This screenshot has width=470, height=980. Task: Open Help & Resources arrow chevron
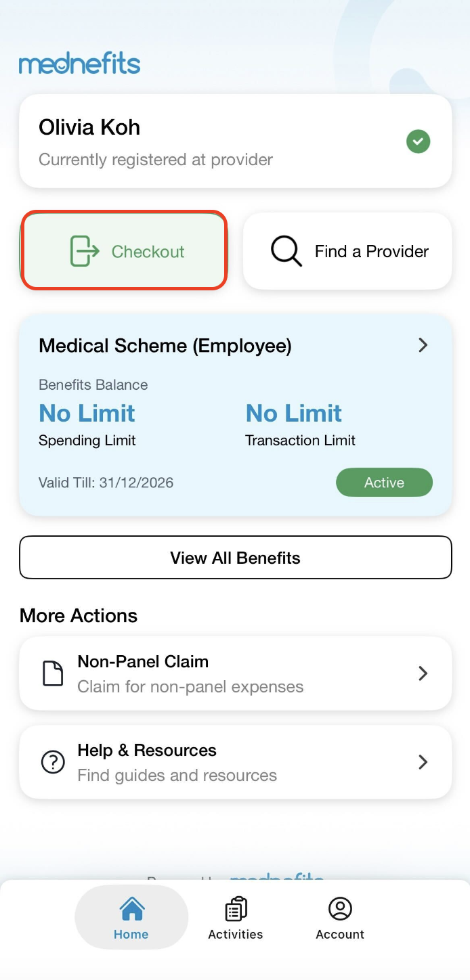pos(423,762)
